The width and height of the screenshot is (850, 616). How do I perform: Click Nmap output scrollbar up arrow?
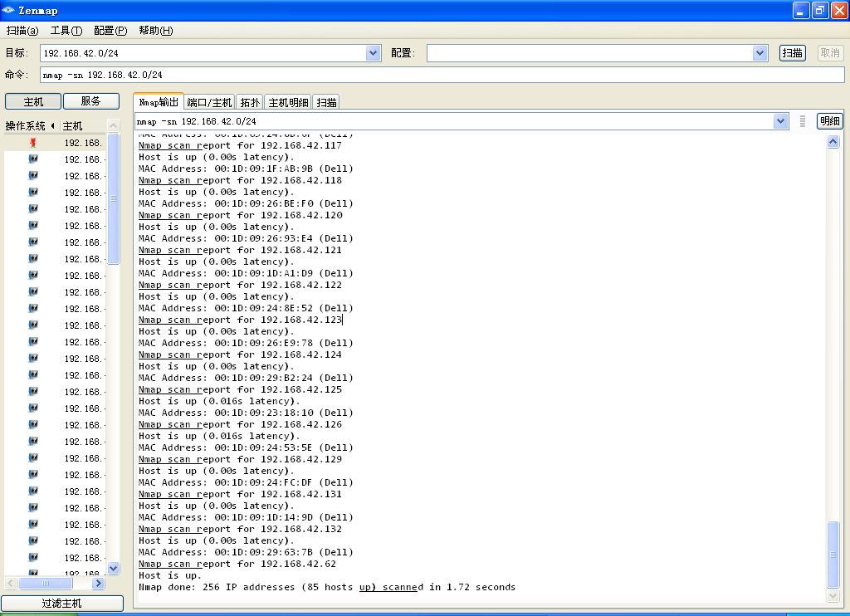point(833,141)
